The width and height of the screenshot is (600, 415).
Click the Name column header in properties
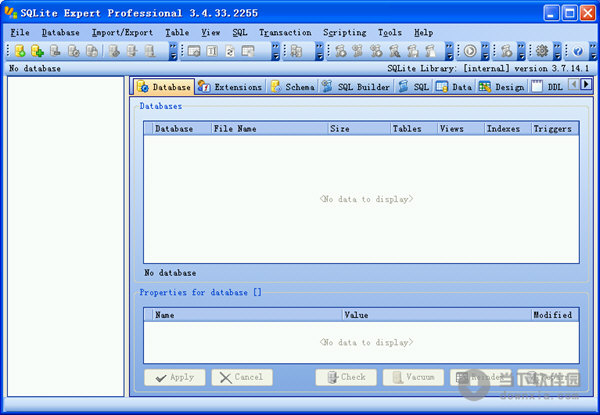247,315
